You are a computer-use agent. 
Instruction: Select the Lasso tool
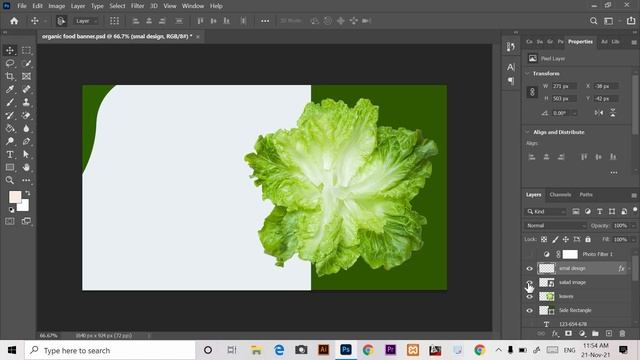[10, 63]
